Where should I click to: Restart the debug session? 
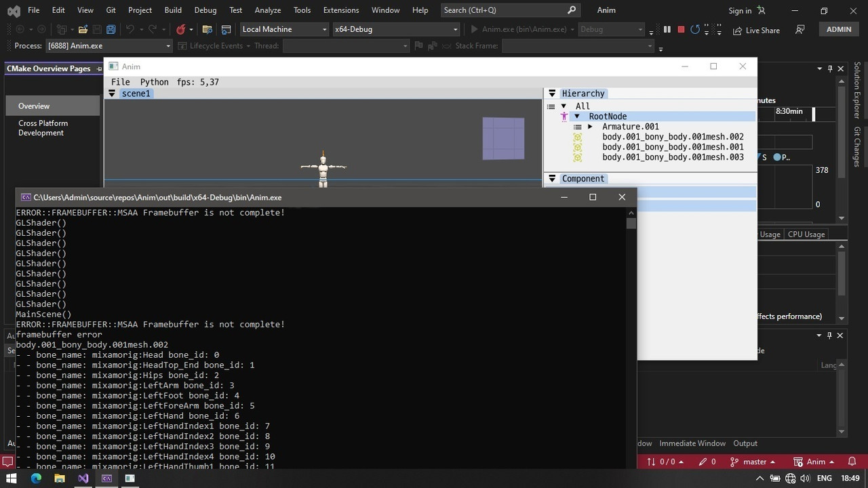(x=695, y=29)
